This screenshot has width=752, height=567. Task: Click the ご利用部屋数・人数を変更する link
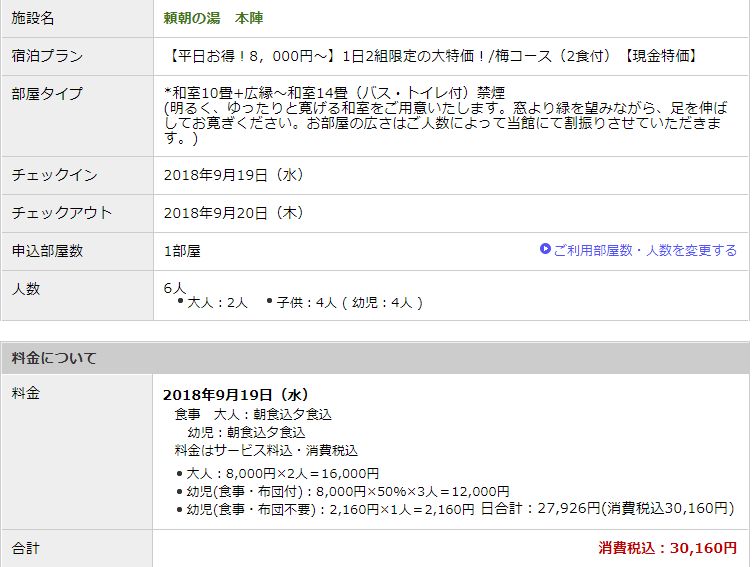(x=645, y=250)
